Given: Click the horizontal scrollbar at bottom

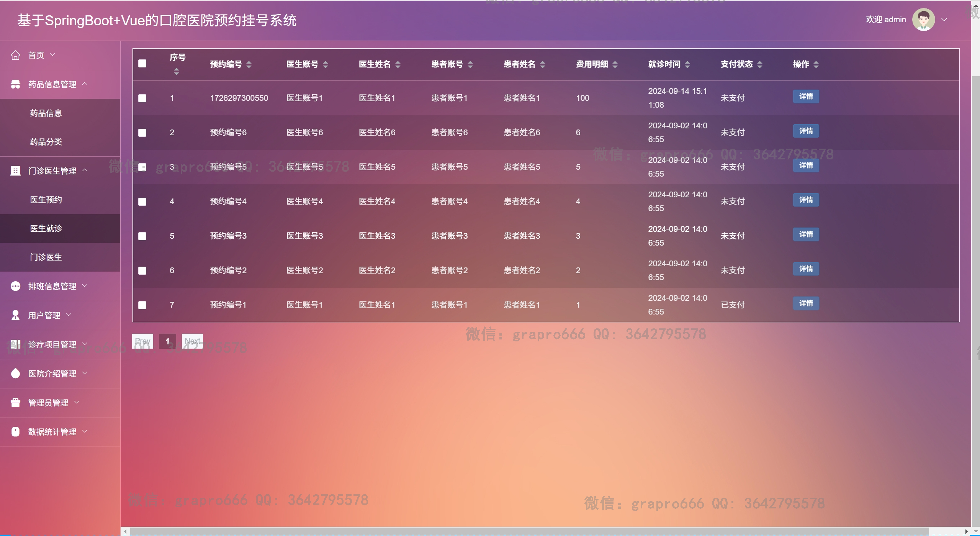Looking at the screenshot, I should (x=528, y=531).
